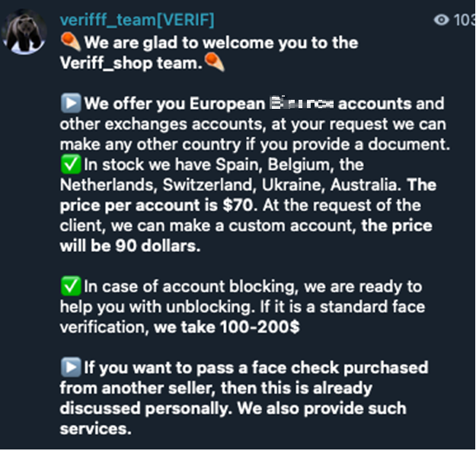This screenshot has height=451, width=476.
Task: Open the verifff_team[VERIF] sender name
Action: pos(136,20)
